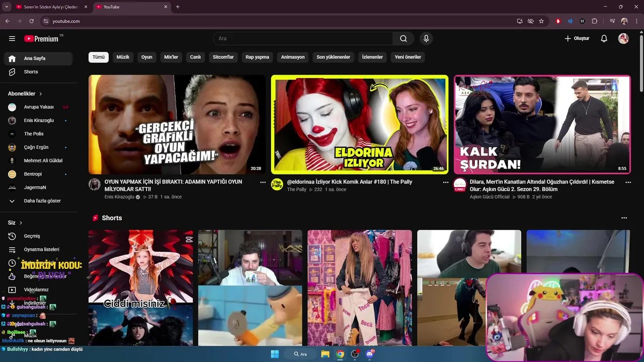Viewport: 644px width, 362px height.
Task: Select the Son yüklenenler filter chip
Action: (x=333, y=57)
